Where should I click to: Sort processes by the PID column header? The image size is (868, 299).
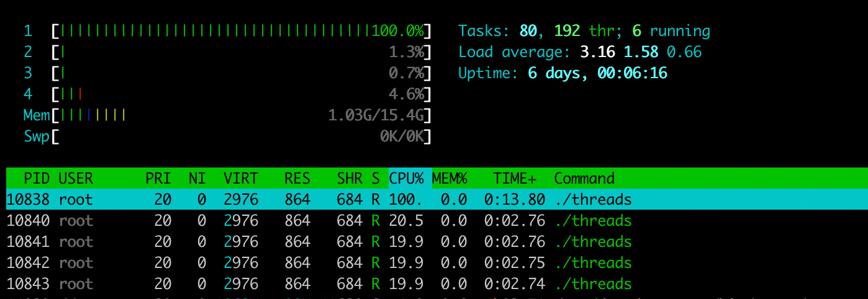tap(37, 179)
